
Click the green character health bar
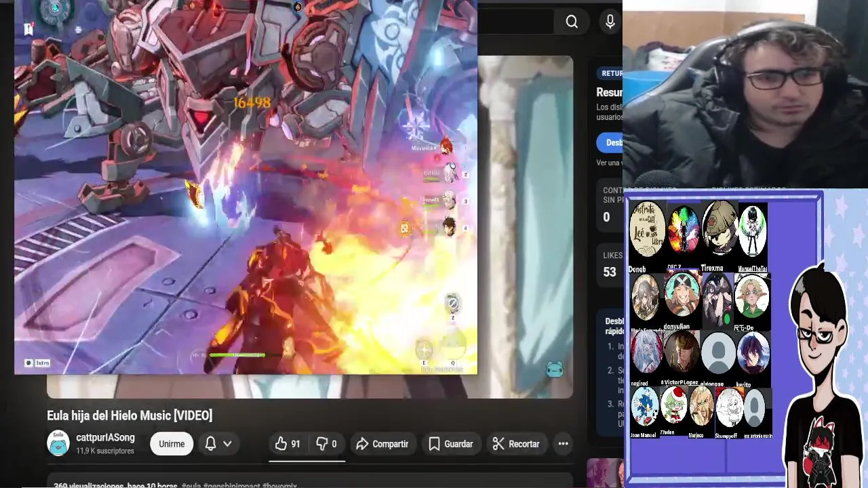[236, 354]
